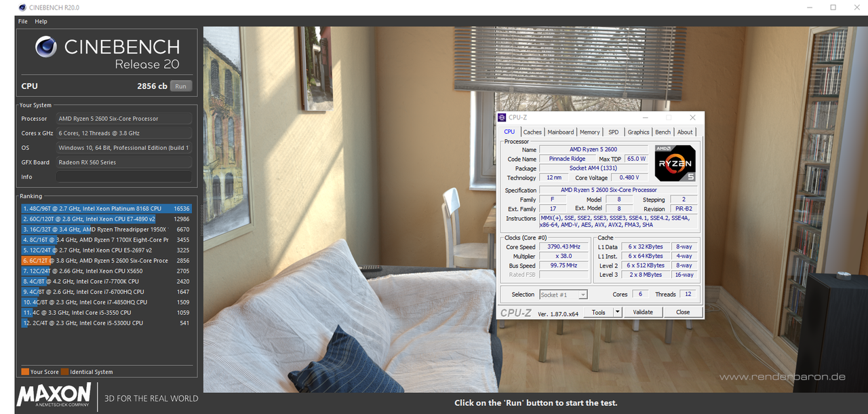Image resolution: width=868 pixels, height=414 pixels.
Task: Click the Bus Speed value 99.75 MHz
Action: point(564,265)
